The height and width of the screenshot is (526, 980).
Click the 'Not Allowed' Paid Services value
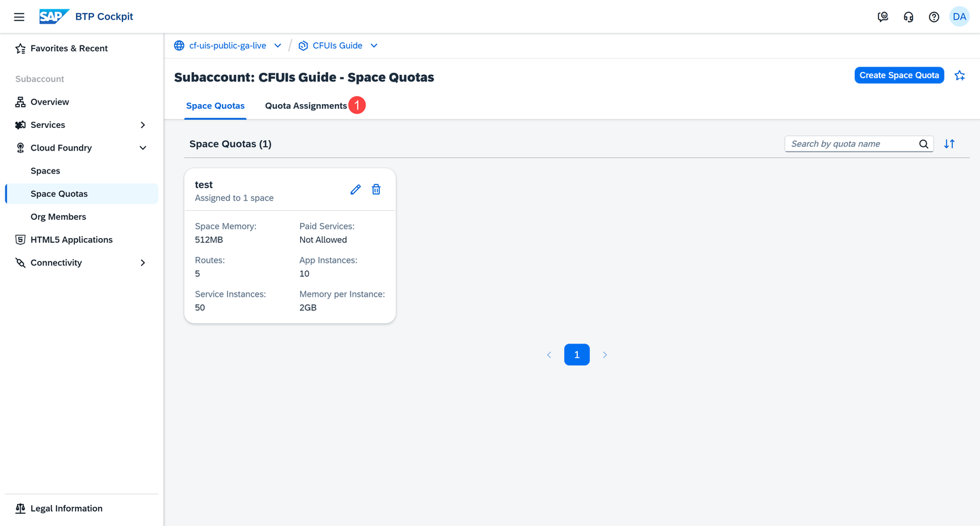[323, 240]
